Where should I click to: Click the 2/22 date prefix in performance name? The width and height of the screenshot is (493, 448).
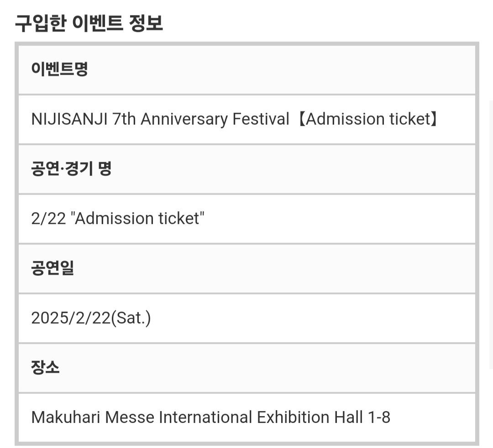coord(48,219)
